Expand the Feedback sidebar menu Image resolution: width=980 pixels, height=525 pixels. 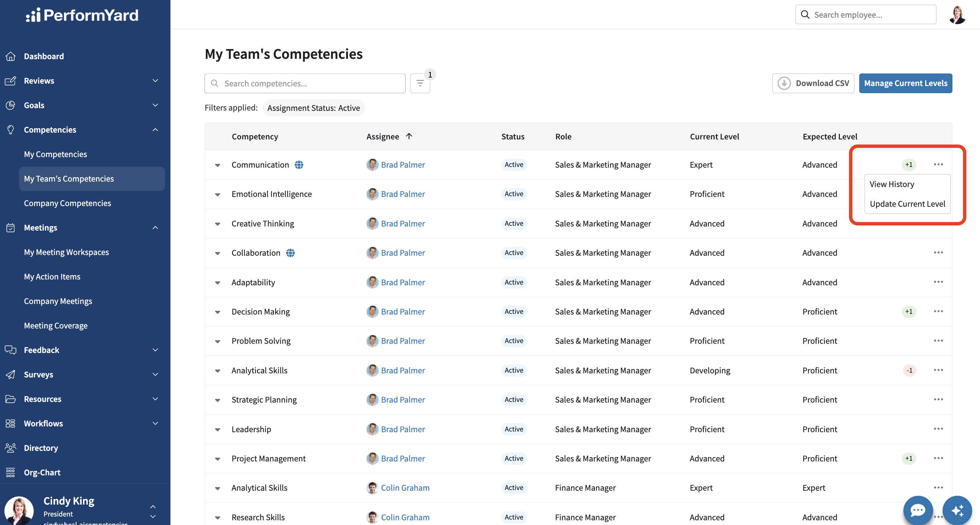coord(155,350)
